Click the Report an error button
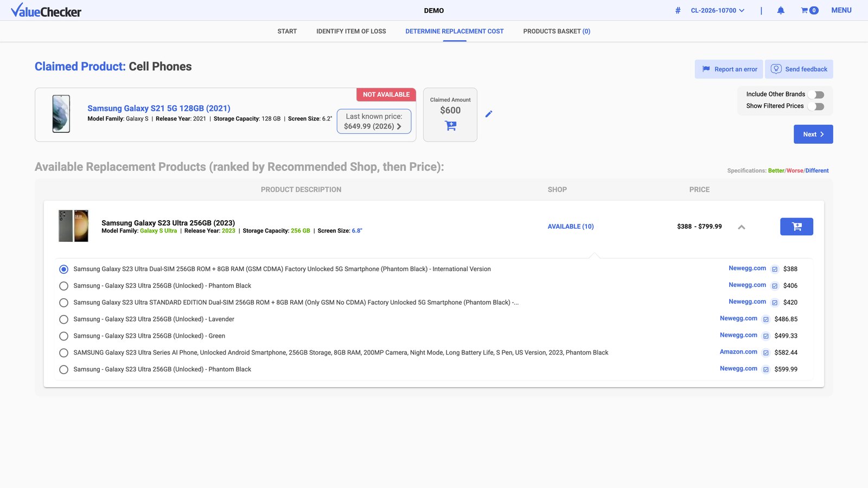Image resolution: width=868 pixels, height=488 pixels. (x=729, y=69)
